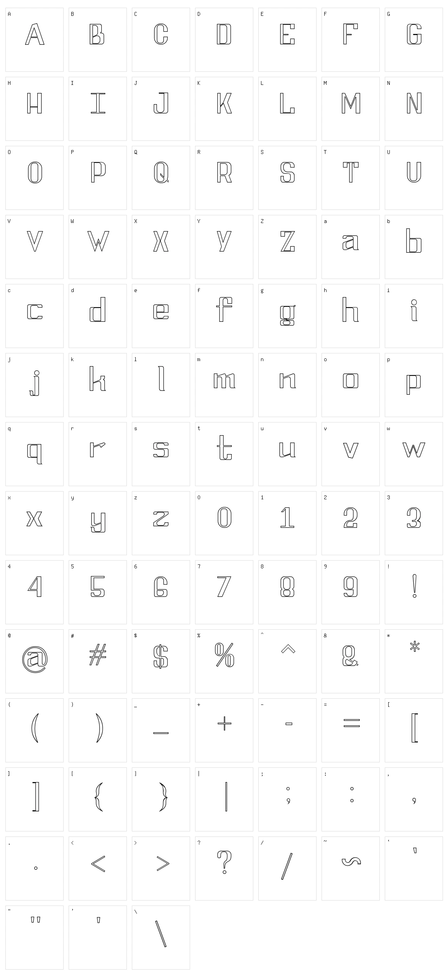Open the uppercase Z glyph
448x980 pixels.
[287, 241]
